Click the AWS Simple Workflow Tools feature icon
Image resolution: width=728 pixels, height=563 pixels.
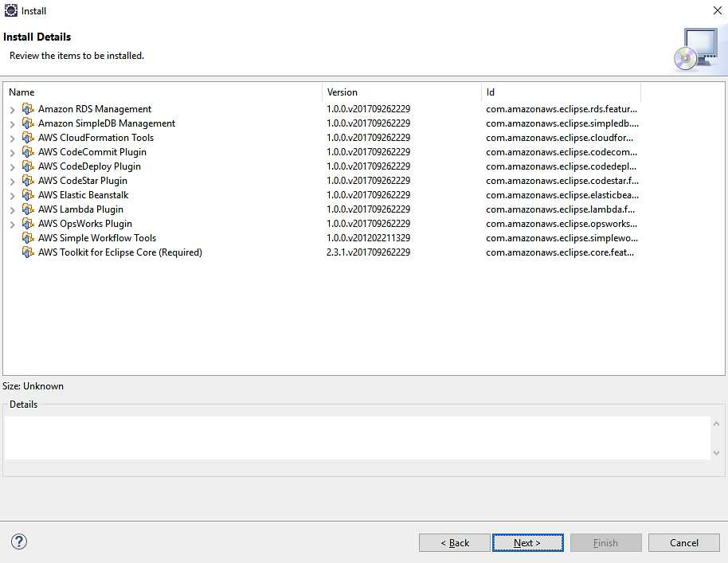28,238
